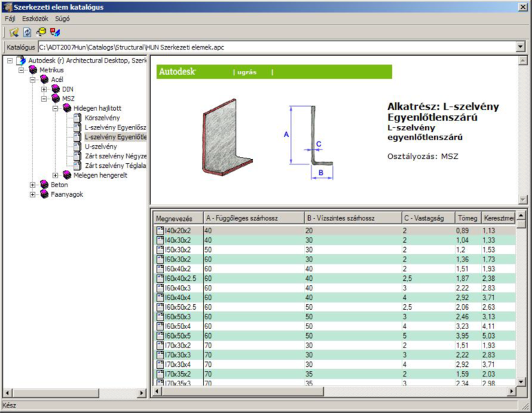The height and width of the screenshot is (413, 532).
Task: Sort by C - Vastagság column header
Action: (428, 218)
